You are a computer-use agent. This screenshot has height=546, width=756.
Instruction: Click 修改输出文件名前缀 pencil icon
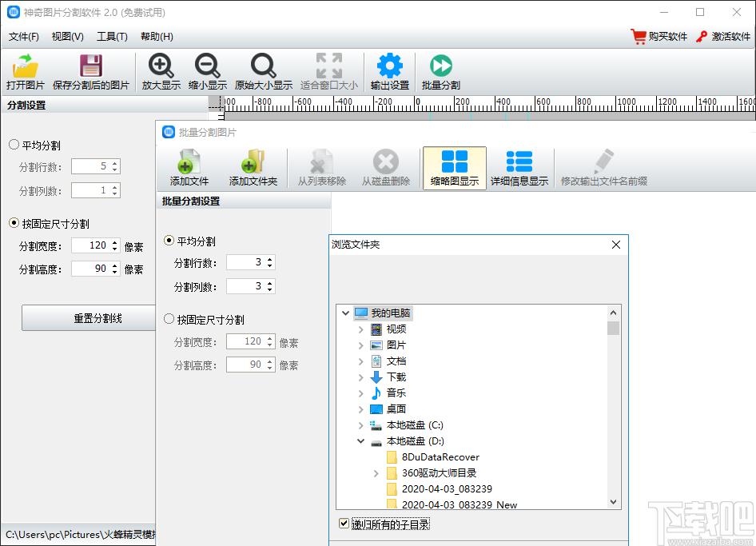click(603, 161)
